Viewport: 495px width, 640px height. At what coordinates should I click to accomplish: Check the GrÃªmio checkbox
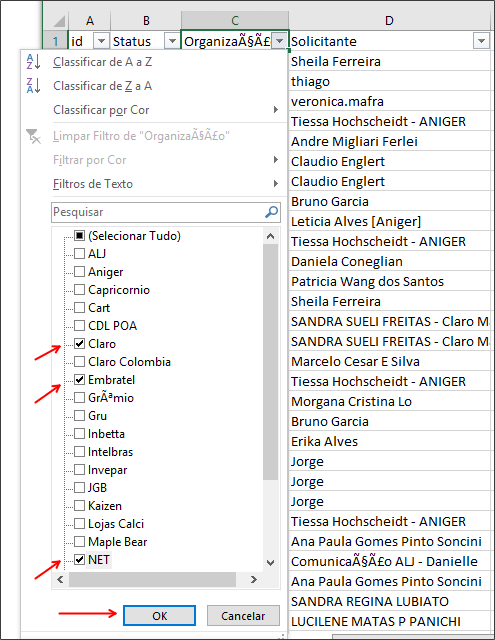pyautogui.click(x=79, y=398)
